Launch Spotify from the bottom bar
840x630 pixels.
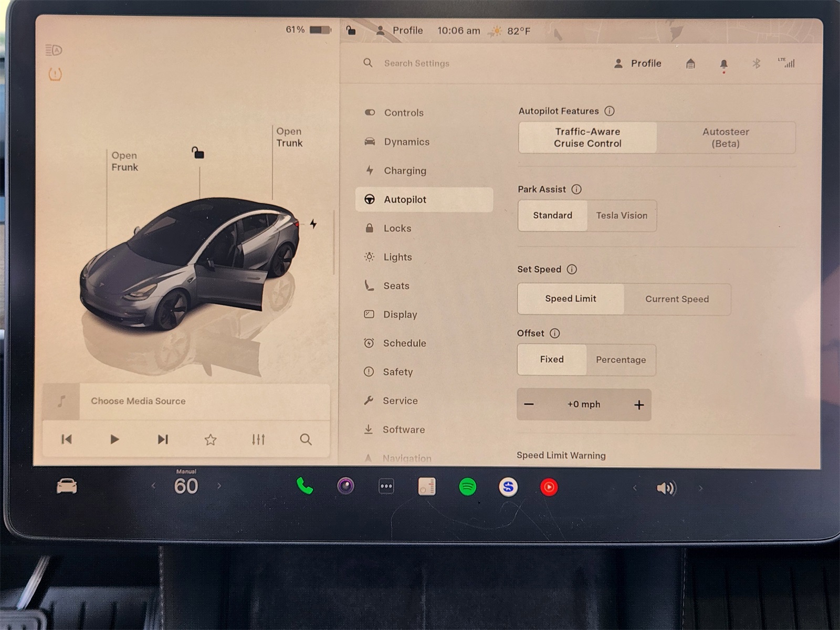tap(468, 487)
